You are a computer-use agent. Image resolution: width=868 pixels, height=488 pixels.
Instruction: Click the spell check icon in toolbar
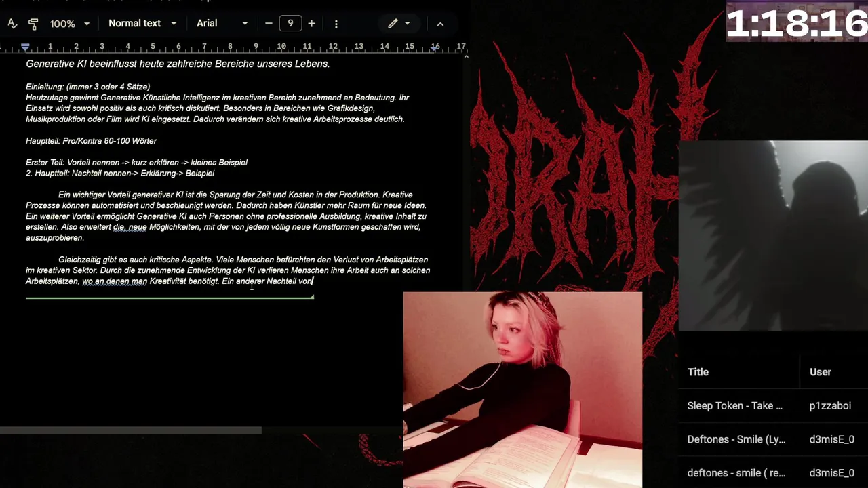[12, 24]
